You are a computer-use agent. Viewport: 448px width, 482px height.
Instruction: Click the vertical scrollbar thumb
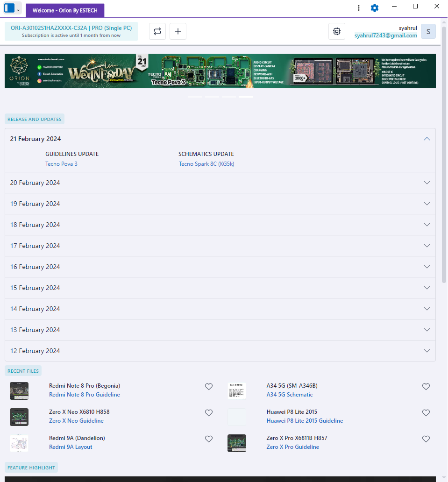444,155
